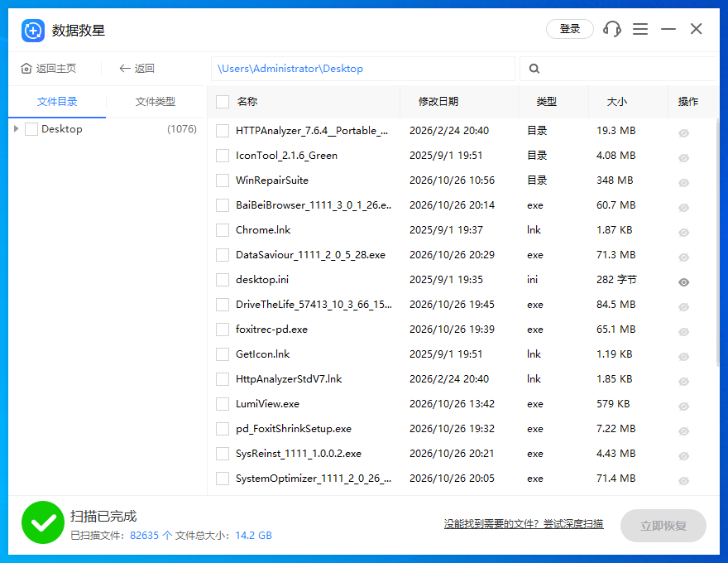Click the 操作 column header
The height and width of the screenshot is (563, 728).
tap(688, 101)
